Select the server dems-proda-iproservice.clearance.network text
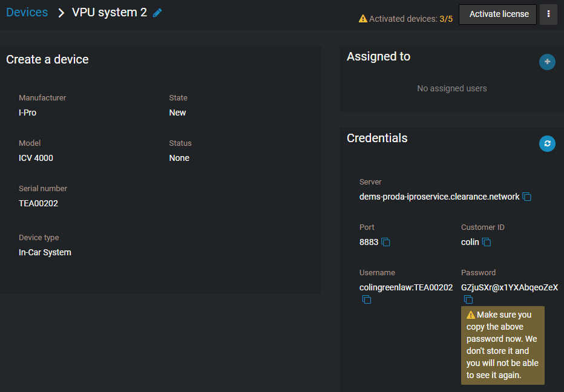This screenshot has height=392, width=564. (x=439, y=197)
